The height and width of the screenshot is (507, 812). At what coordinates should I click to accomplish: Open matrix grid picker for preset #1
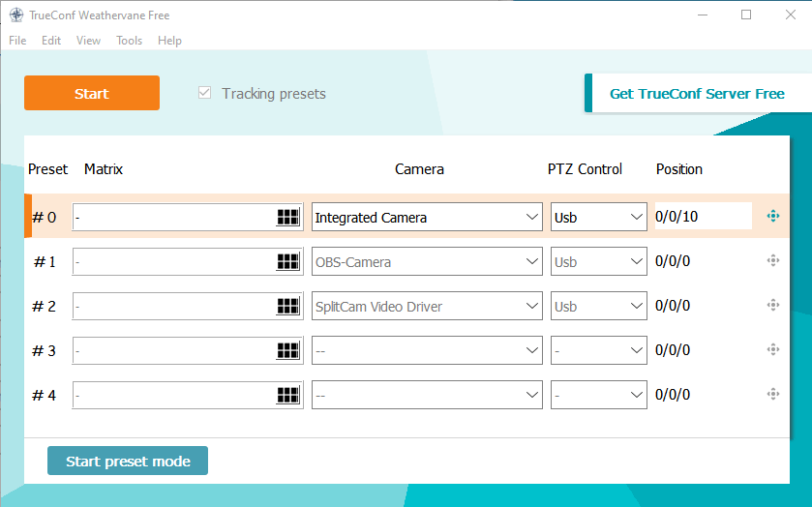click(x=288, y=261)
